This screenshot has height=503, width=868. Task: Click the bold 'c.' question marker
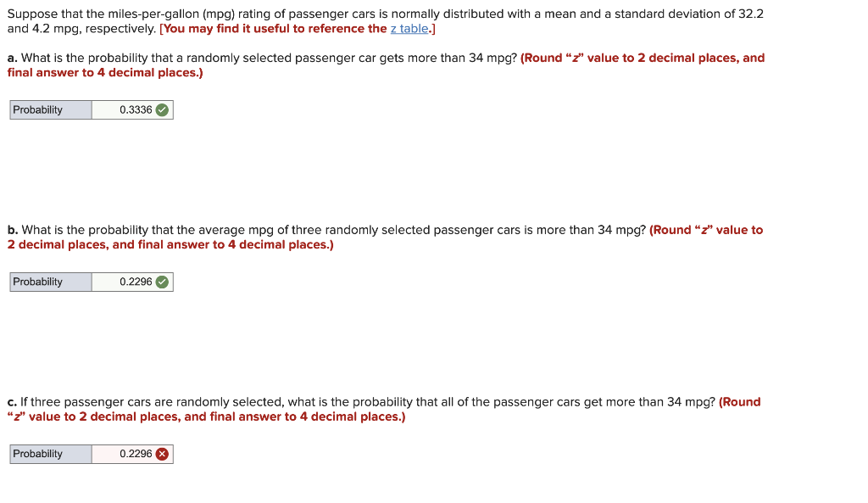point(12,402)
